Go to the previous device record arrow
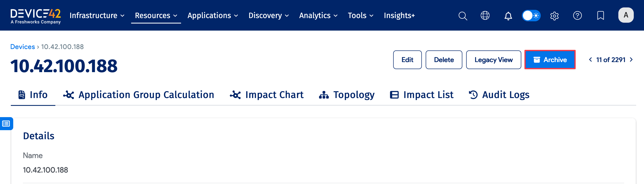 pos(590,60)
